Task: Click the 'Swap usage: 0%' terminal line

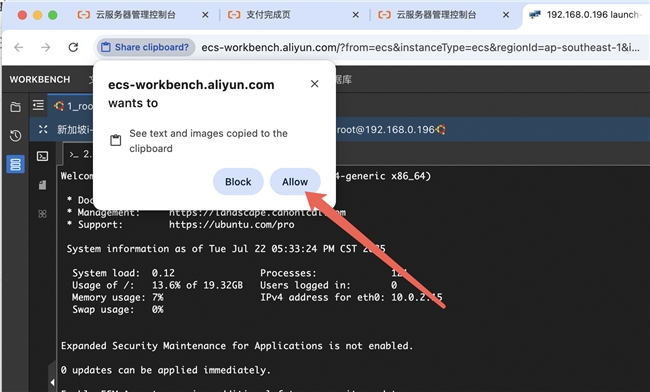Action: pyautogui.click(x=117, y=310)
